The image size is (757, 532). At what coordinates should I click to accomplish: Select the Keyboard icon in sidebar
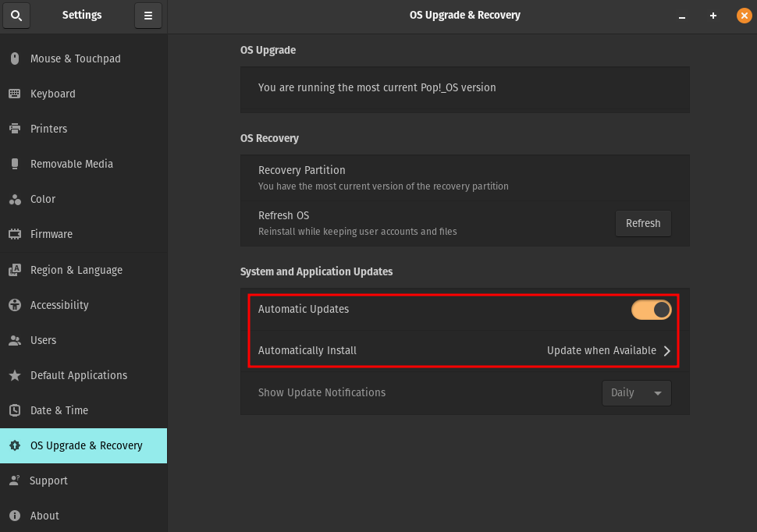coord(15,94)
